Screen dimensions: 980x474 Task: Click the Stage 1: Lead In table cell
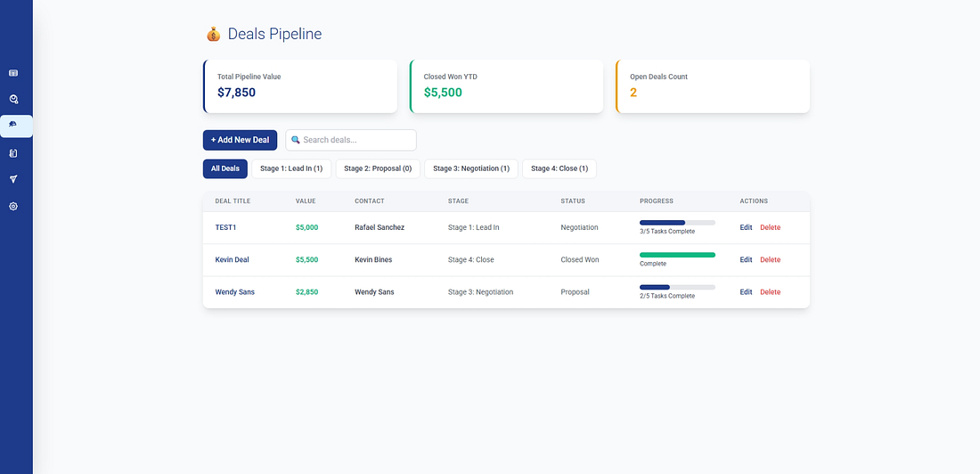pos(474,227)
